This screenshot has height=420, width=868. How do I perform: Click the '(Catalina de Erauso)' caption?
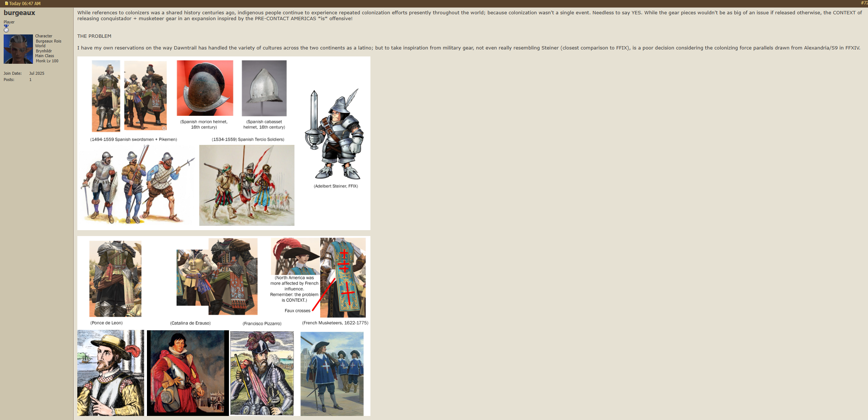tap(190, 323)
